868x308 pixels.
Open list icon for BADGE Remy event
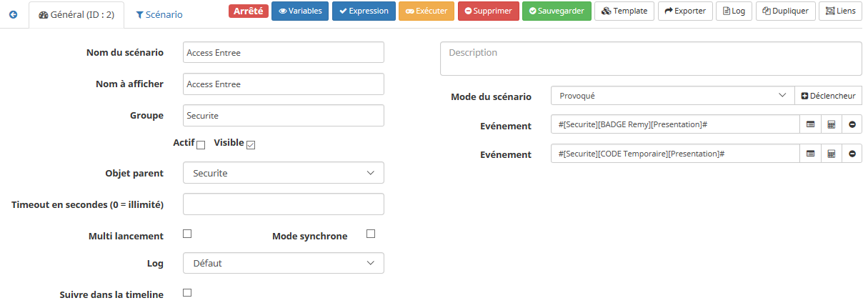click(x=810, y=124)
